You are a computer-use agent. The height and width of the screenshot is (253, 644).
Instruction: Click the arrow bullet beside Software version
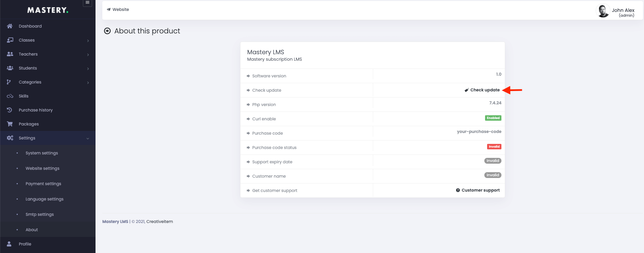click(248, 76)
